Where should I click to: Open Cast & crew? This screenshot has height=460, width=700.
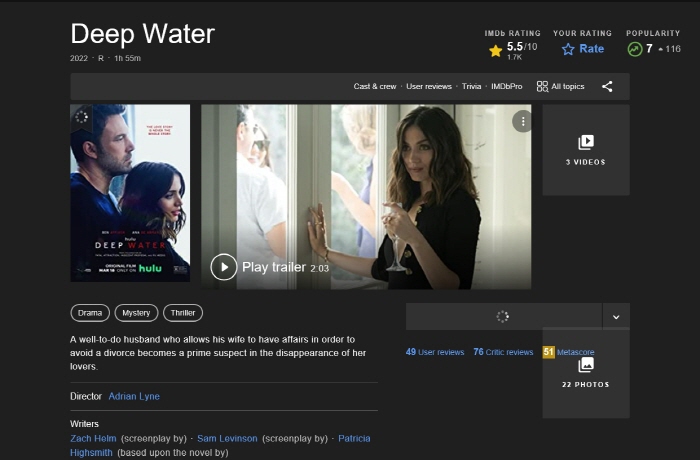[x=375, y=86]
